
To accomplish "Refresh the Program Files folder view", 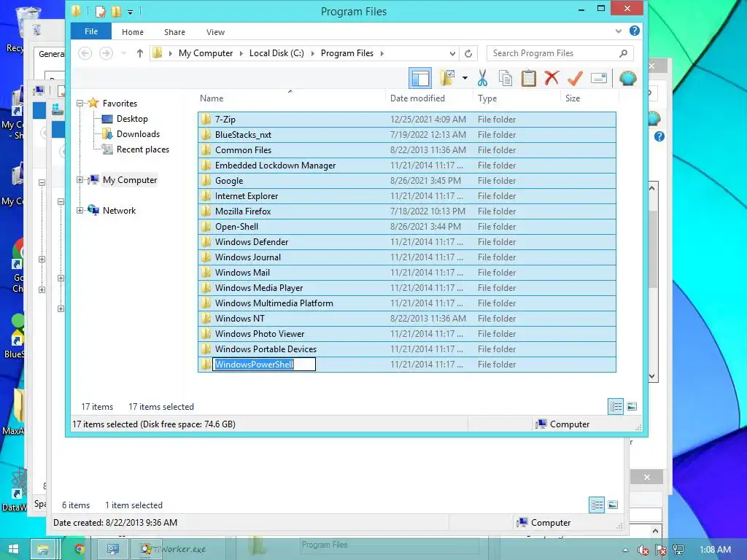I will pyautogui.click(x=468, y=53).
